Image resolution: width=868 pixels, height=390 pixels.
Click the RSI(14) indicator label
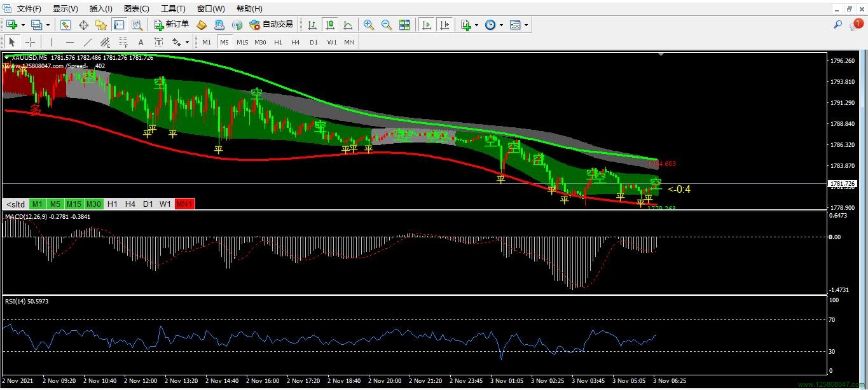pos(15,301)
